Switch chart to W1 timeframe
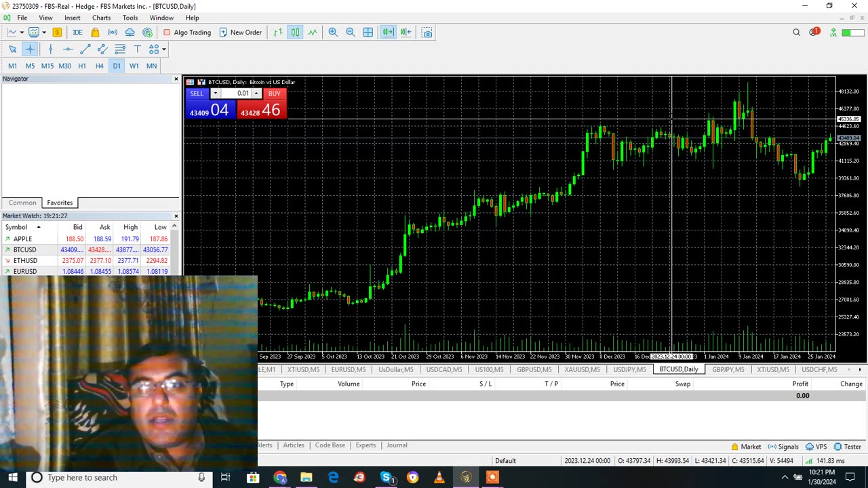The width and height of the screenshot is (868, 488). click(x=134, y=66)
